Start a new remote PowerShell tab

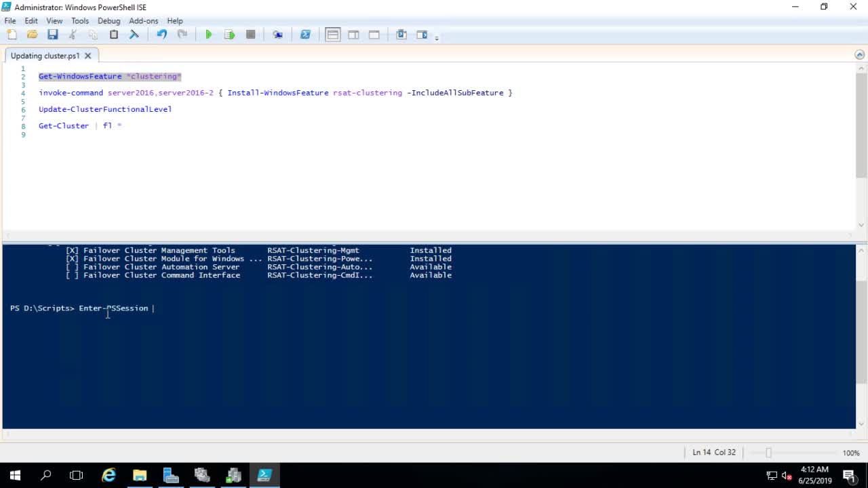coord(277,35)
